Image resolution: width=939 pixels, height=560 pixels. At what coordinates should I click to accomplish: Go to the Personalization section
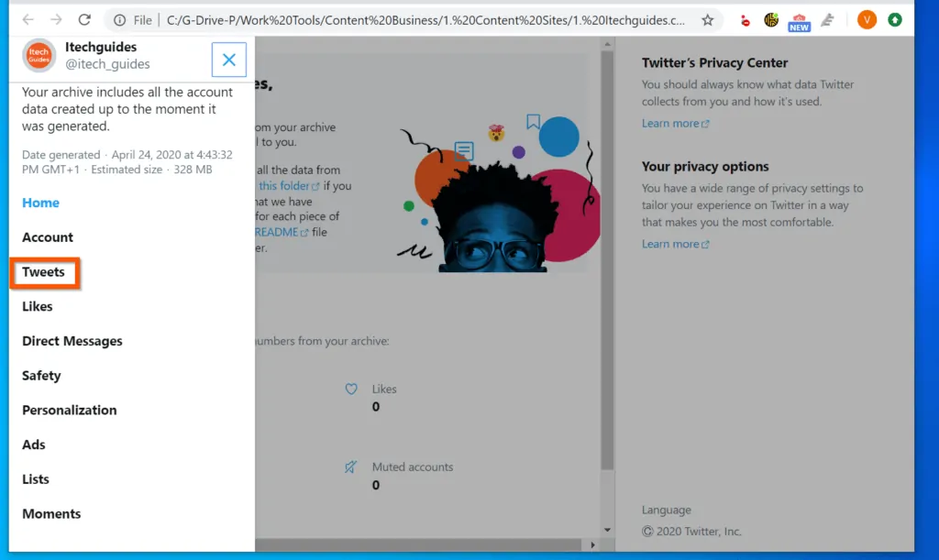(x=69, y=410)
